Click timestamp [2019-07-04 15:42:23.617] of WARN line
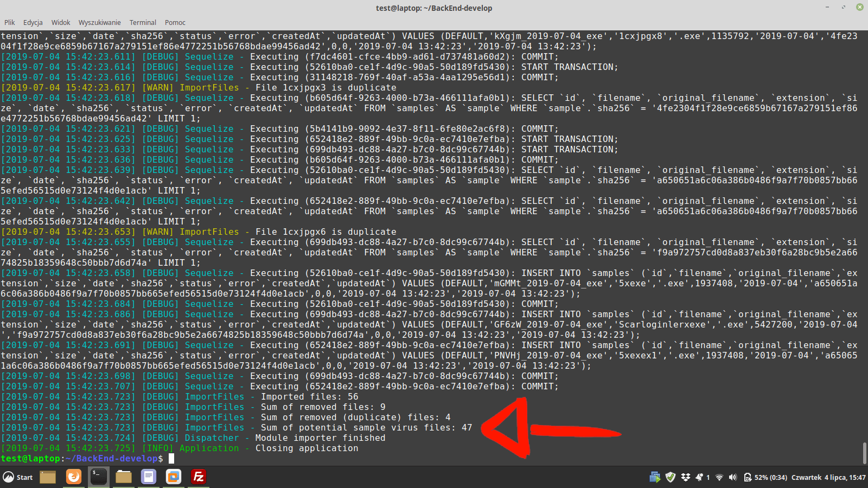 68,88
